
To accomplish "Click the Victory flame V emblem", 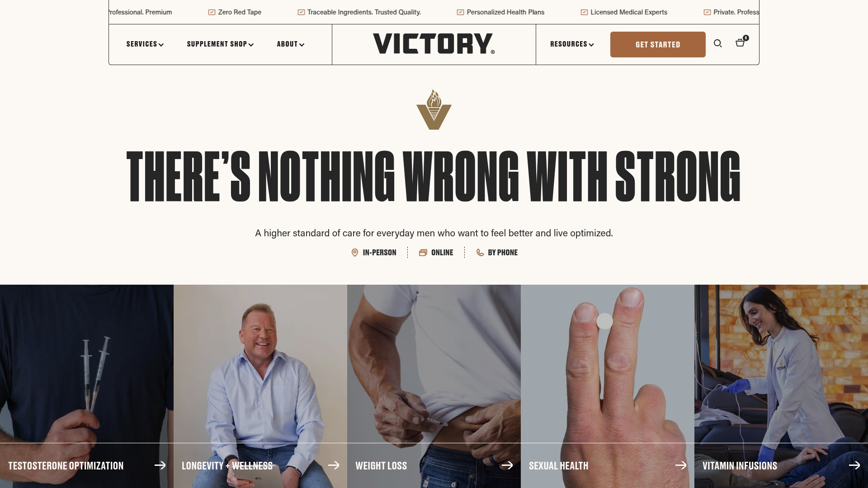I will pos(434,109).
